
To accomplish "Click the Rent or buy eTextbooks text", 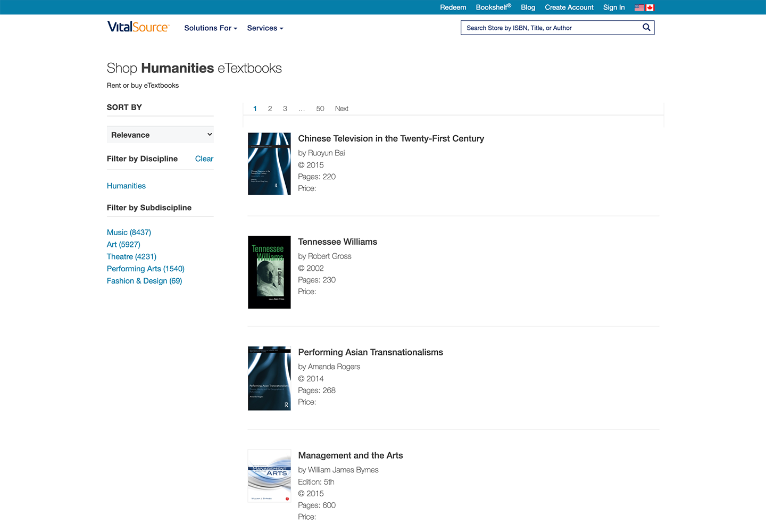I will coord(143,85).
